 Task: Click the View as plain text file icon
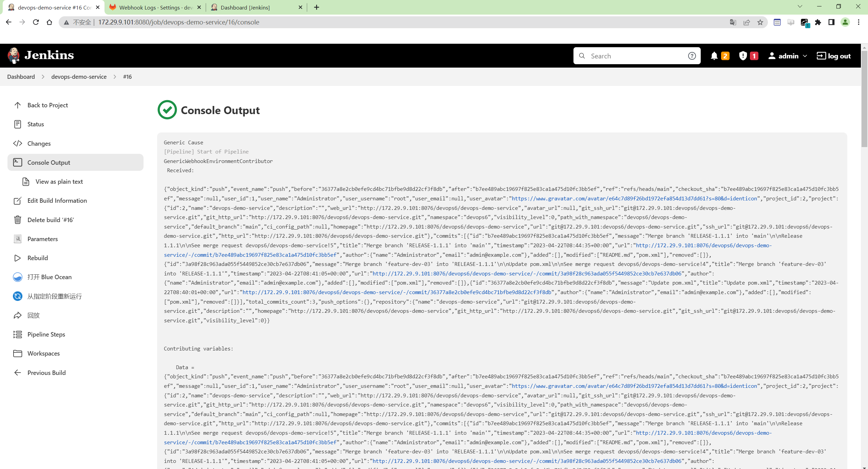click(x=26, y=182)
